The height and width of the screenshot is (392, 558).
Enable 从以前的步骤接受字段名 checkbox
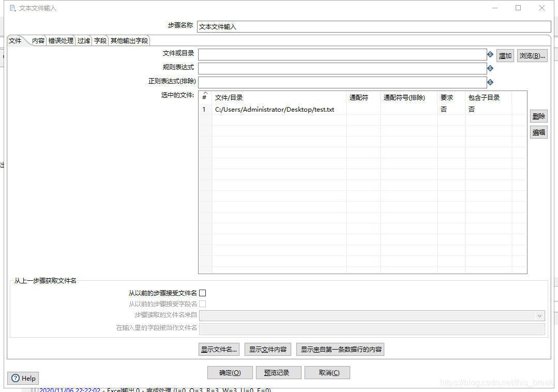point(202,304)
